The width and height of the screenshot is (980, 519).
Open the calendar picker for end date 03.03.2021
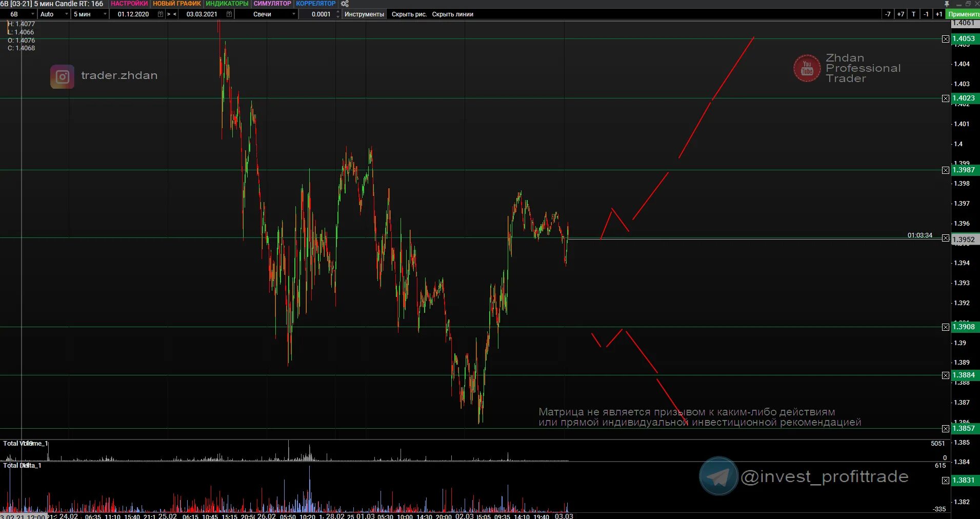pyautogui.click(x=229, y=14)
